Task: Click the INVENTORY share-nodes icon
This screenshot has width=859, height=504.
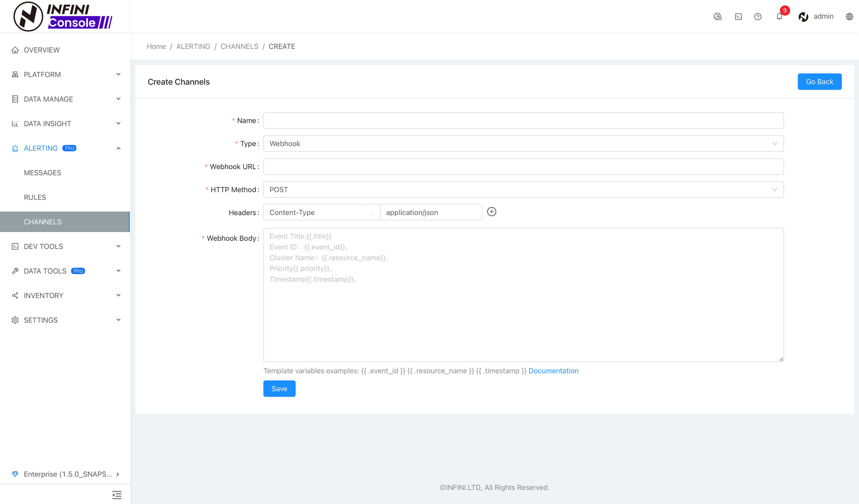Action: [x=15, y=295]
